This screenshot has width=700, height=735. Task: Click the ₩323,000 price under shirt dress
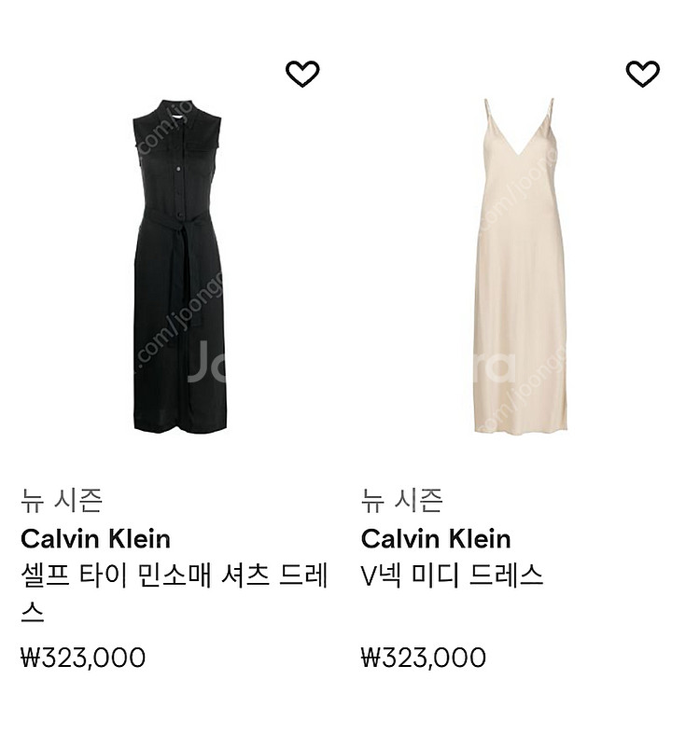pos(83,657)
